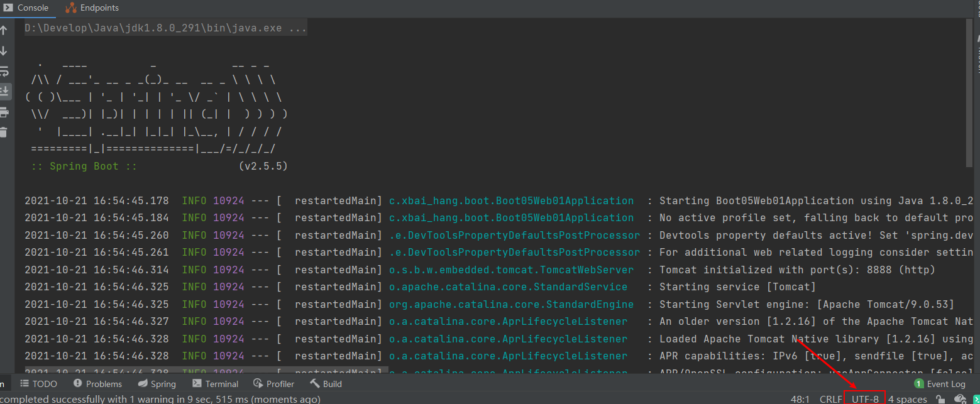Open the Build tool window
Screen dimensions: 980x404
pyautogui.click(x=326, y=384)
